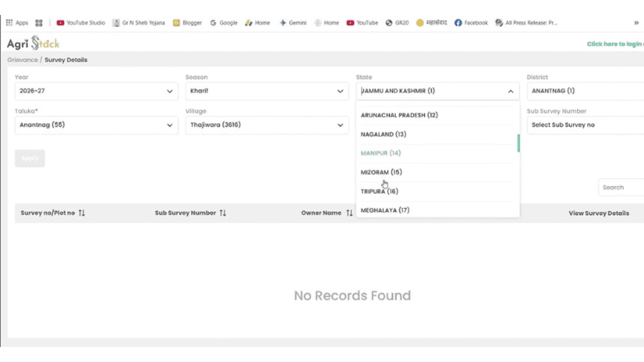Open the Facebook bookmark
Screen dimensions: 644x362
[471, 23]
